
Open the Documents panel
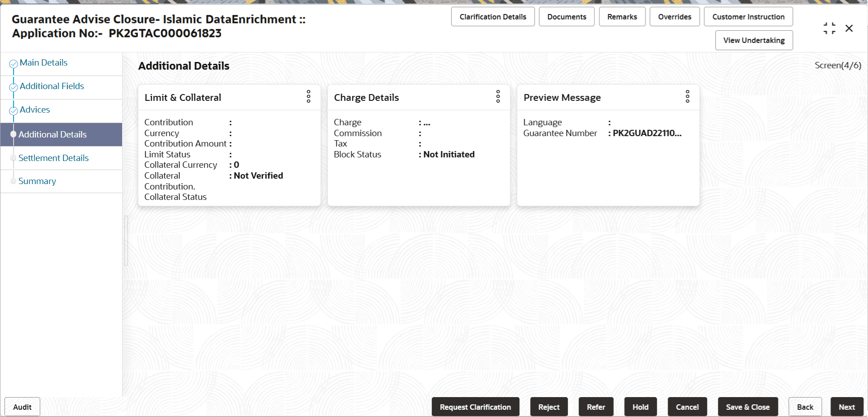tap(567, 17)
